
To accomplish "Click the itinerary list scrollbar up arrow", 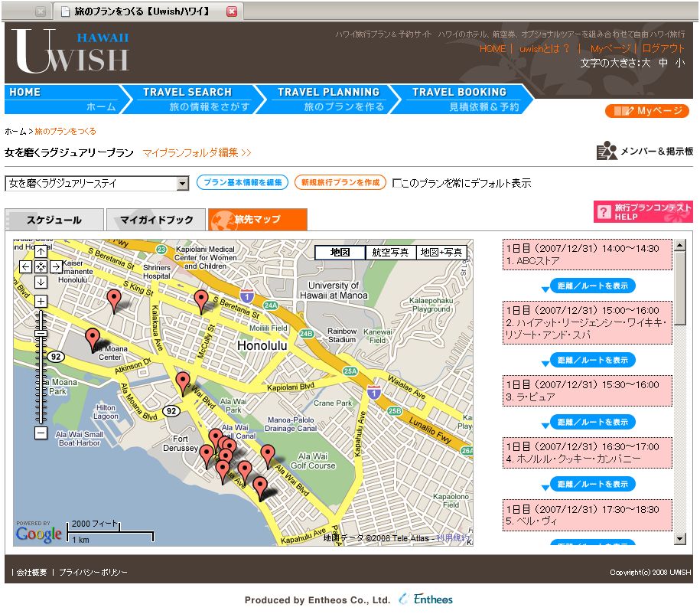I will (679, 245).
